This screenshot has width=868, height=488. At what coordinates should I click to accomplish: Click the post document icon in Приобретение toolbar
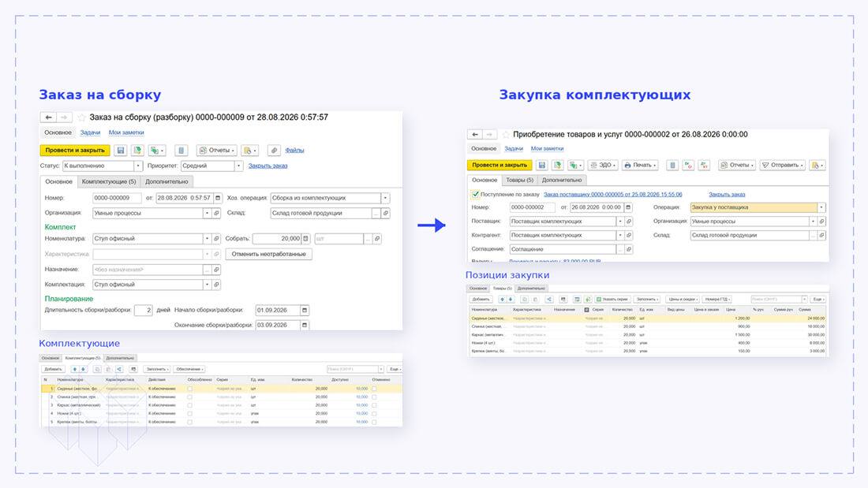(557, 165)
